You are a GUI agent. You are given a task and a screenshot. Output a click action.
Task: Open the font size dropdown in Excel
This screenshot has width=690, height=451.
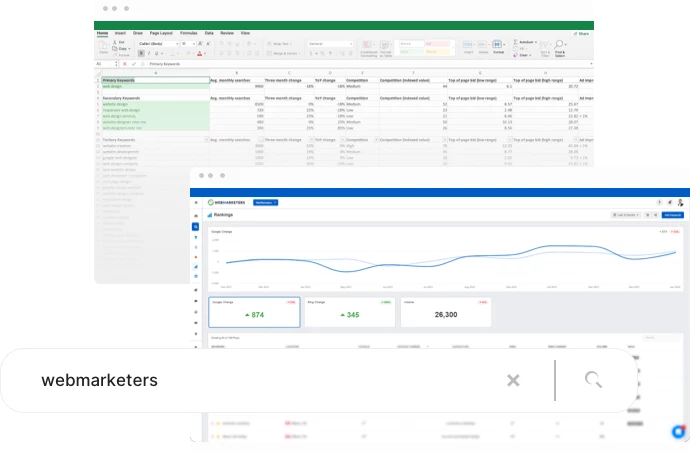188,44
